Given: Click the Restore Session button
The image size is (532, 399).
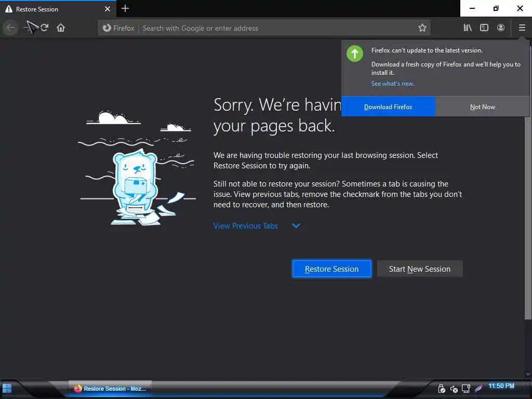Looking at the screenshot, I should [x=331, y=269].
